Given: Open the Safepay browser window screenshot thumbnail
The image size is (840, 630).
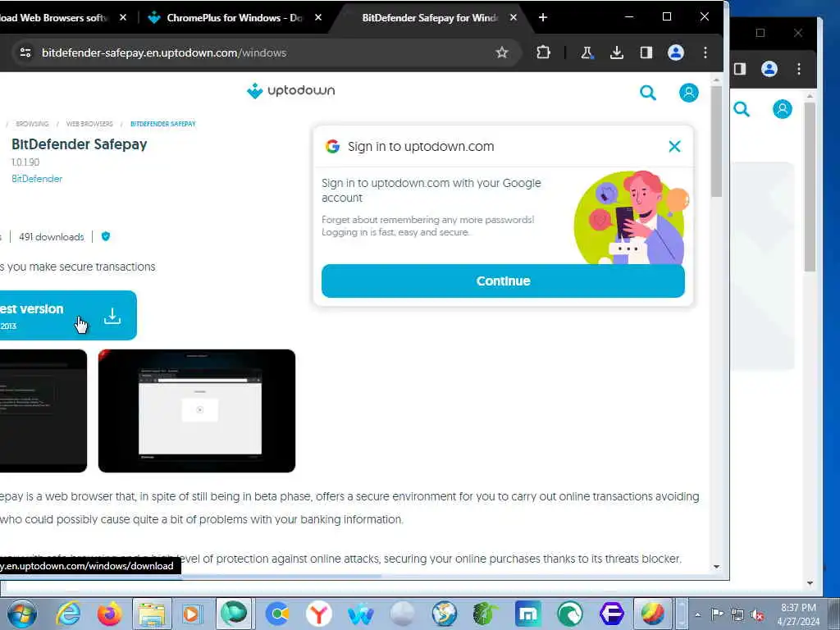Looking at the screenshot, I should point(197,411).
